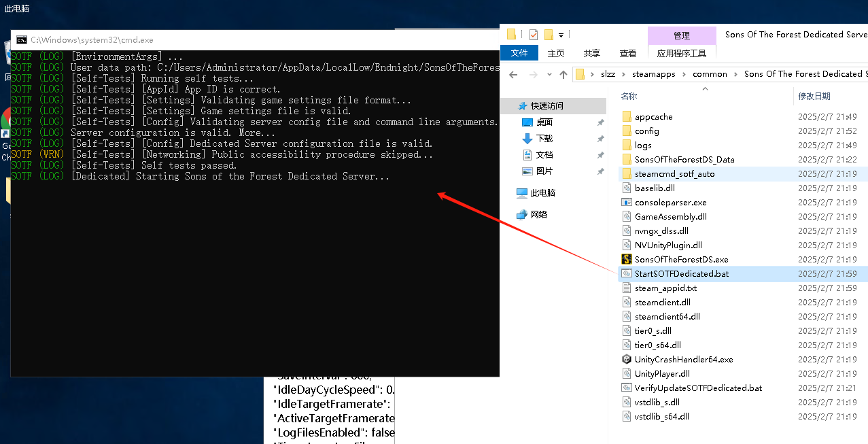Expand the chevron before slzz in address bar
The image size is (868, 444).
tap(592, 74)
